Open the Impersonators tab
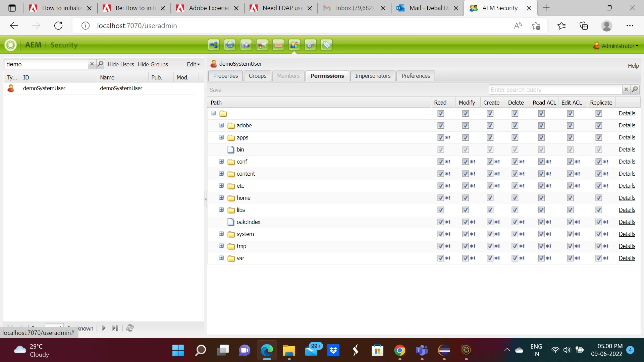 tap(373, 76)
